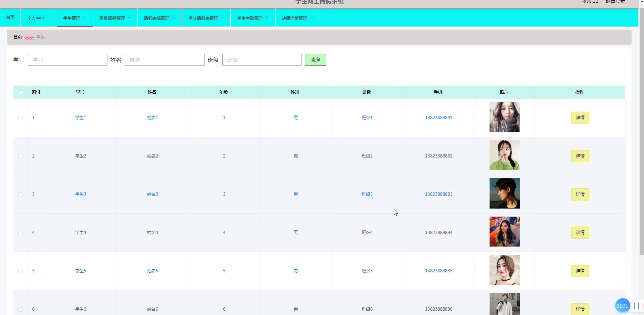Open the 缺课记录管理 menu
Image resolution: width=644 pixels, height=315 pixels.
(297, 18)
